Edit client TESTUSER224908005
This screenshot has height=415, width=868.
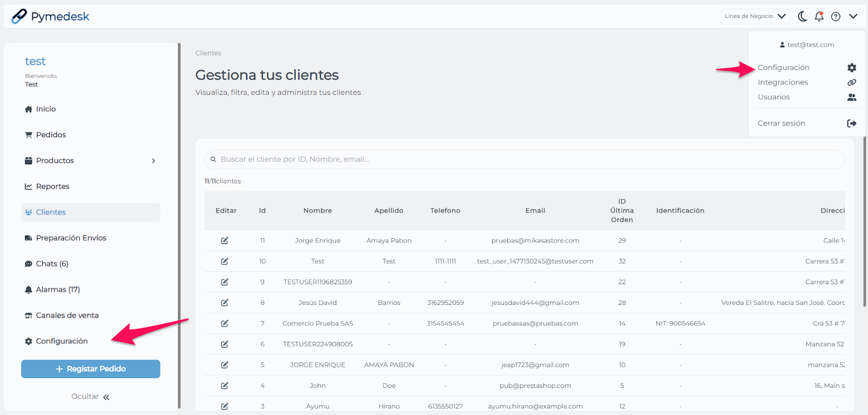coord(225,344)
